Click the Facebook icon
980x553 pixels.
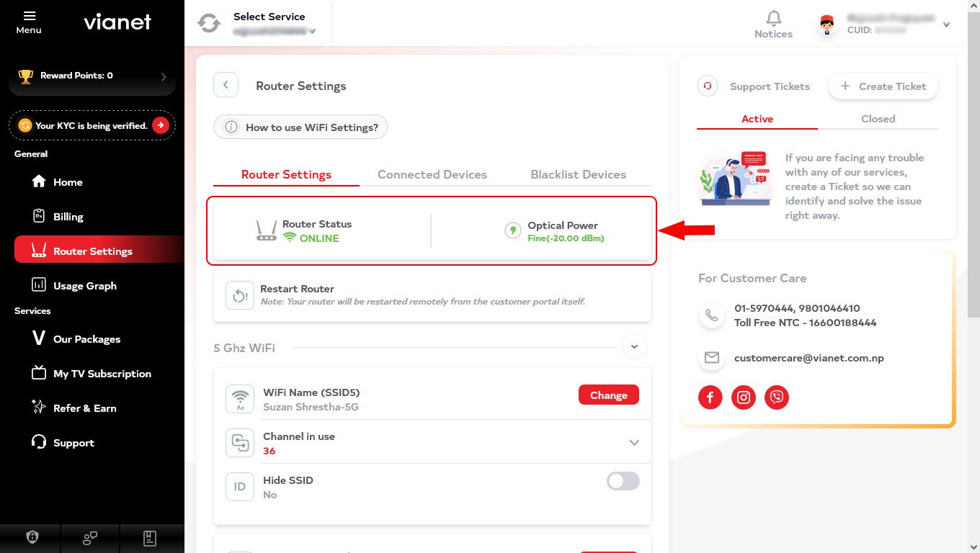click(x=710, y=397)
